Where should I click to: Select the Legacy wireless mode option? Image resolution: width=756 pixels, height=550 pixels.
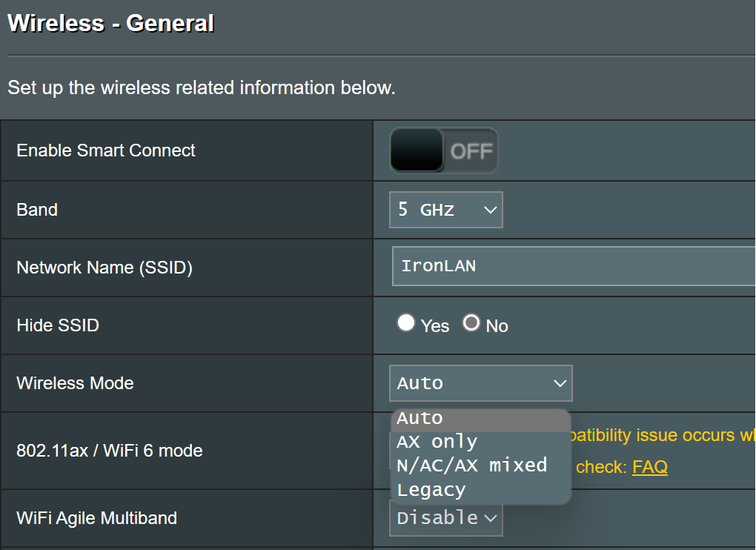pyautogui.click(x=480, y=490)
